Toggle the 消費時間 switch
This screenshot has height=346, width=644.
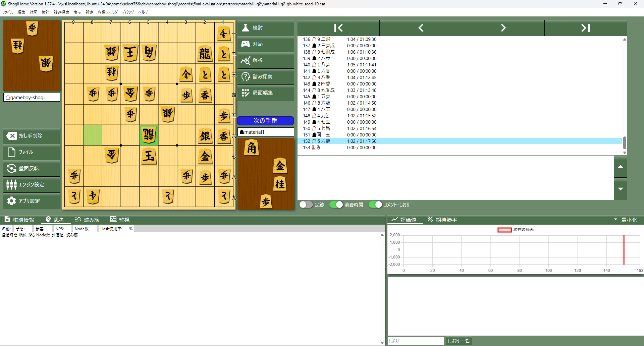(x=336, y=205)
